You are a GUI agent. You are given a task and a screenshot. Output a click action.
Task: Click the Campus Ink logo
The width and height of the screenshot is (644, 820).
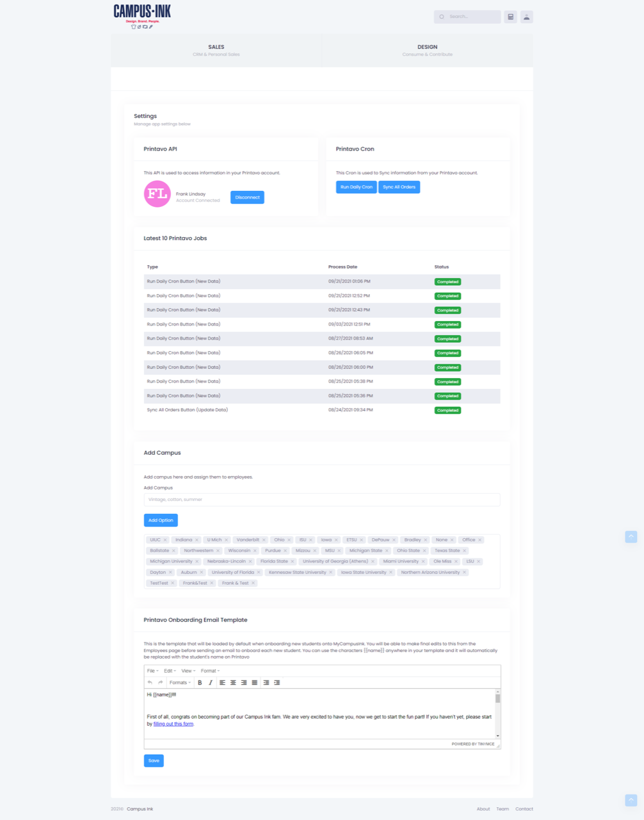tap(142, 16)
